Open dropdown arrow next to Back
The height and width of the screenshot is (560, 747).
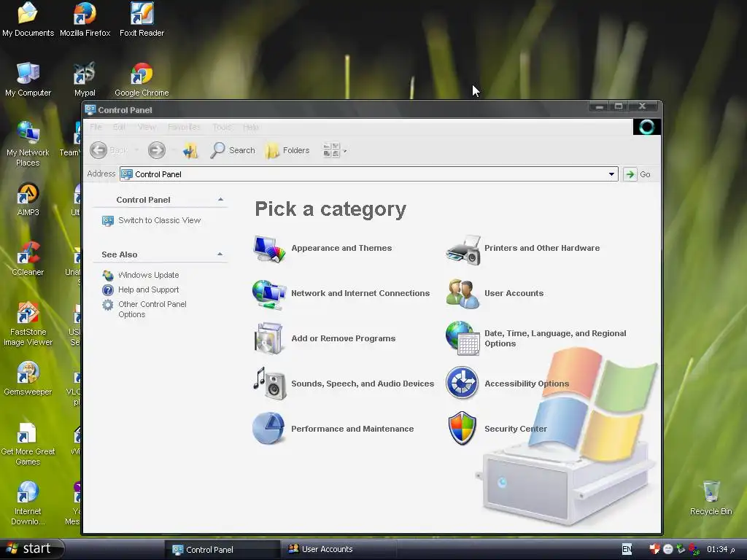click(x=136, y=150)
